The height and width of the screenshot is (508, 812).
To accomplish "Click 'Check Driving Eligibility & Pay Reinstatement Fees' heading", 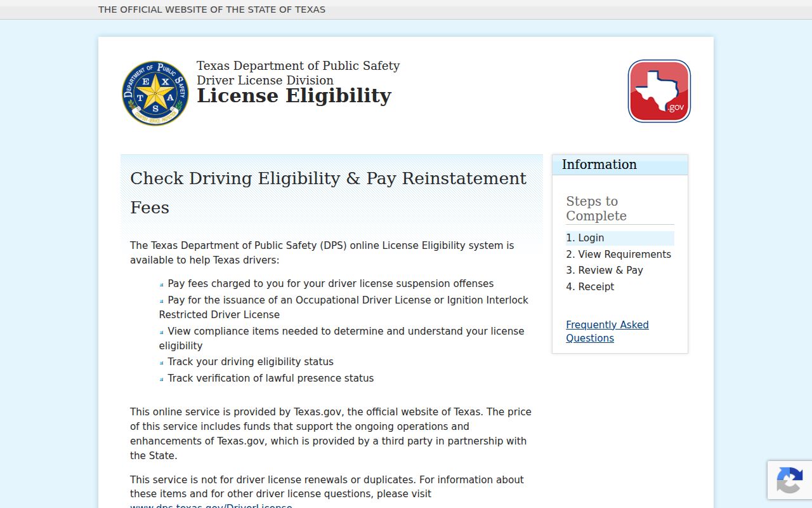I will click(x=329, y=193).
